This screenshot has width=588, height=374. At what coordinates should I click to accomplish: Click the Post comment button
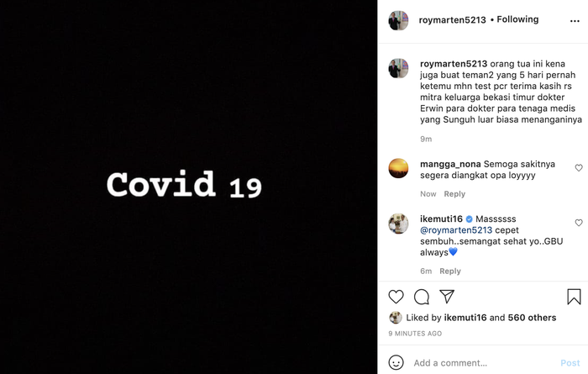coord(570,363)
